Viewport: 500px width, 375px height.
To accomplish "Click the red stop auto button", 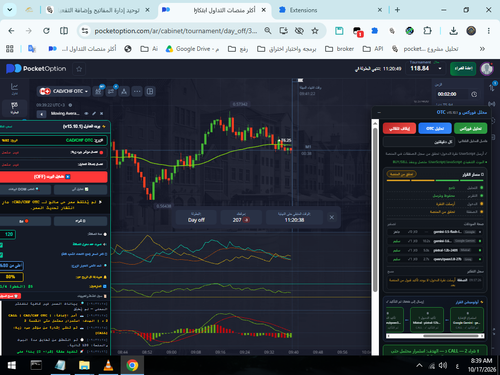I will pos(399,128).
